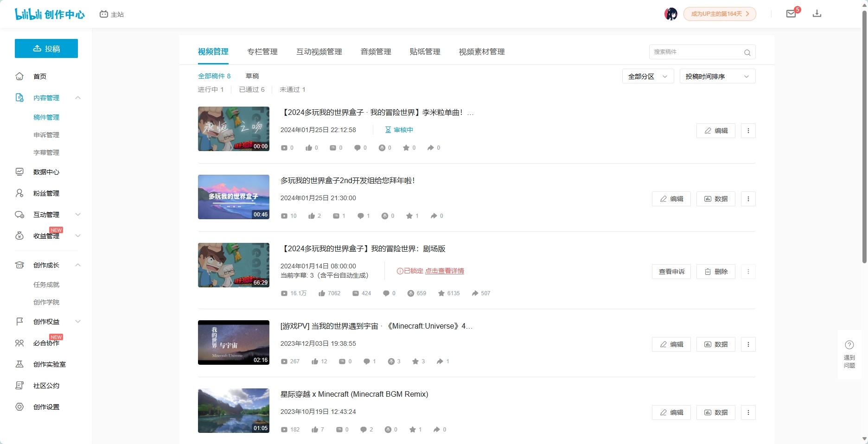Image resolution: width=868 pixels, height=444 pixels.
Task: Click the 搜索稿件 search field
Action: [x=702, y=52]
